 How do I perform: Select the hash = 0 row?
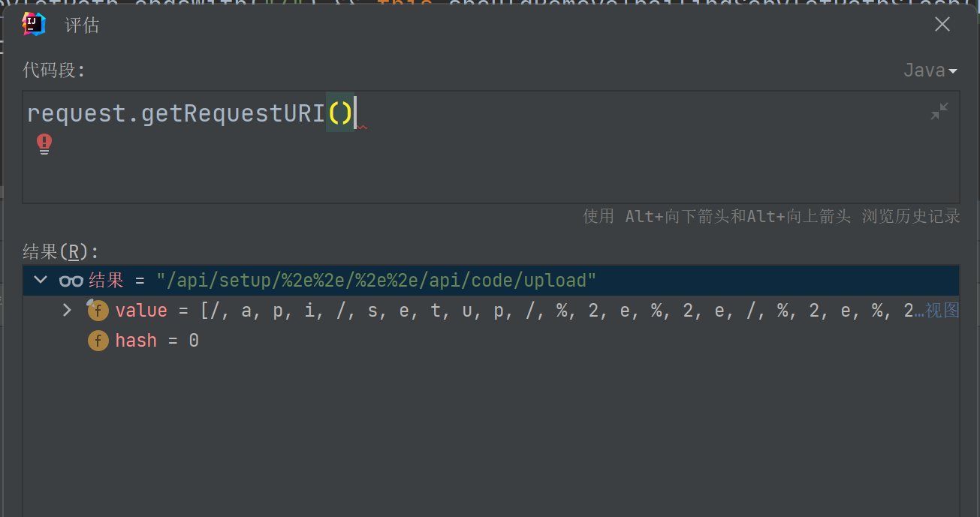point(157,341)
